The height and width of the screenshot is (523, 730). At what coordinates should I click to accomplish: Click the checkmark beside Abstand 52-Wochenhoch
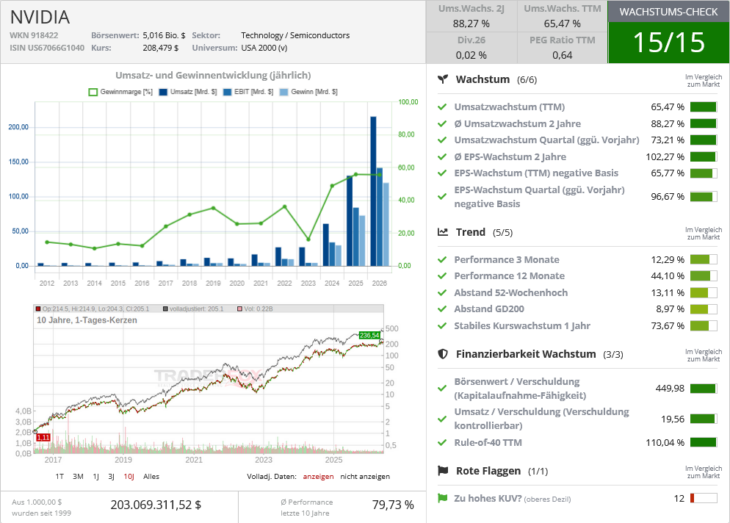442,293
